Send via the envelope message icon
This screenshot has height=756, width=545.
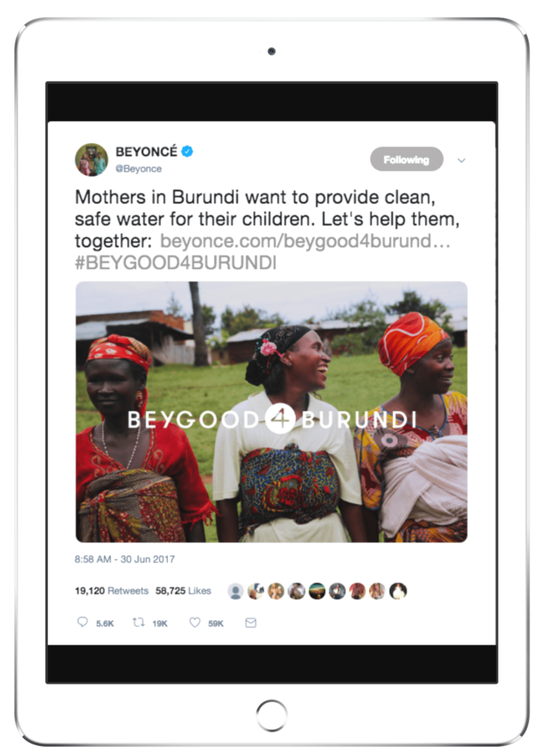(x=251, y=623)
